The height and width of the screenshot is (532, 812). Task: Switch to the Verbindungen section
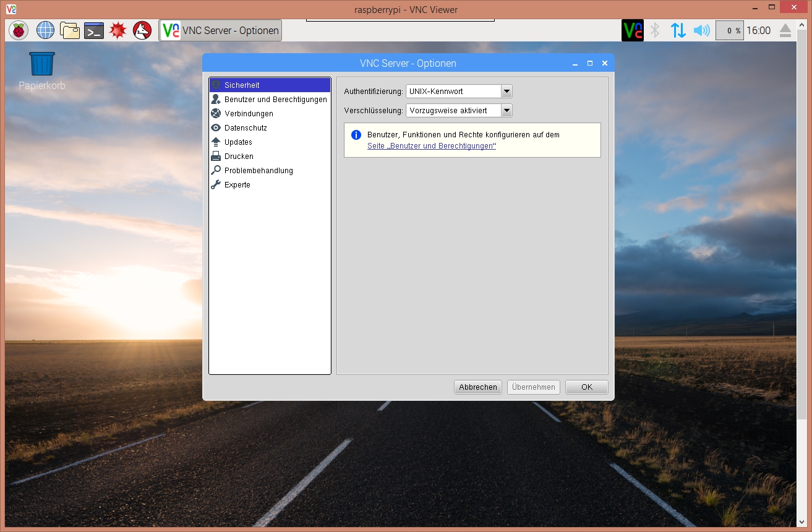[249, 114]
